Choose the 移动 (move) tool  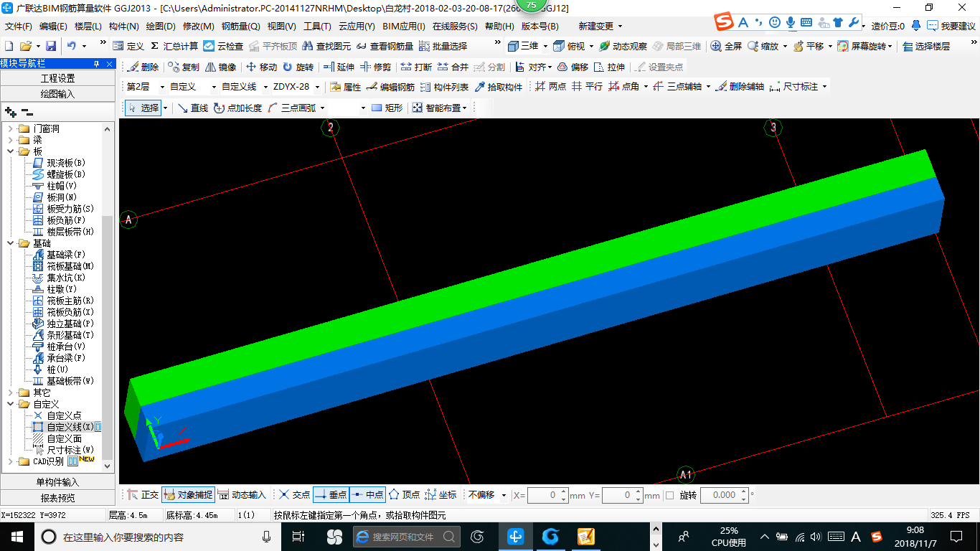point(261,67)
